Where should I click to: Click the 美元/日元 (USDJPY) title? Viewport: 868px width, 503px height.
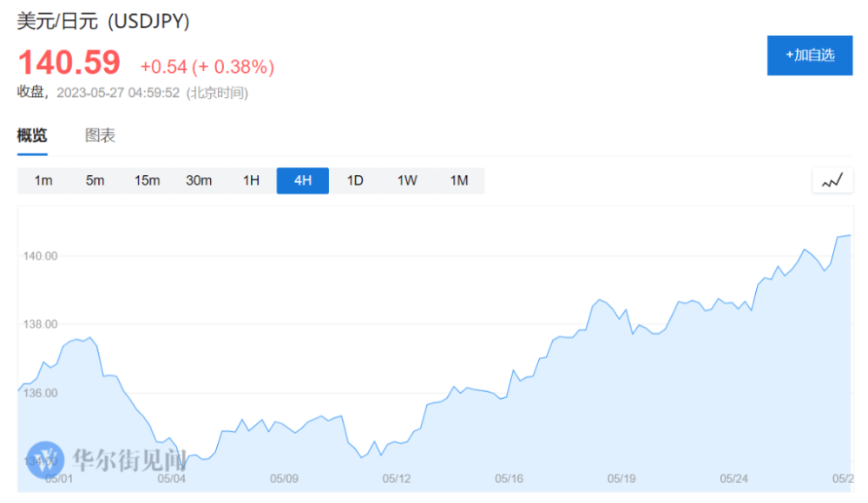(x=103, y=22)
